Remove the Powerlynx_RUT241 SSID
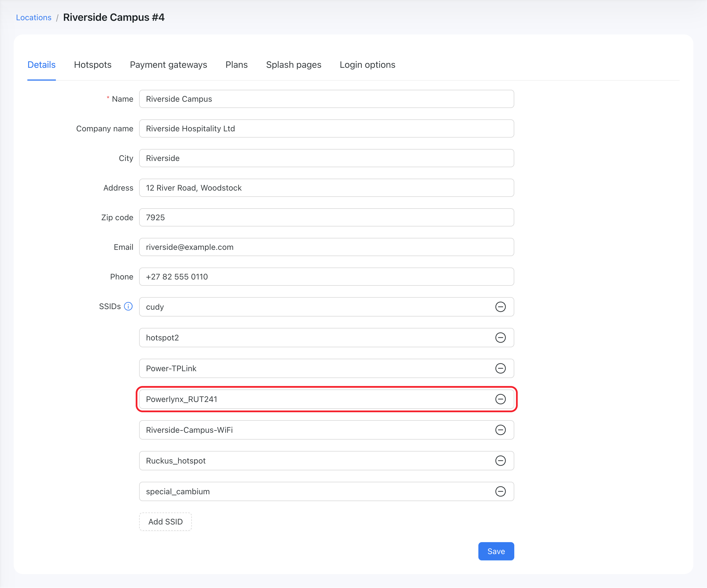Viewport: 707px width, 588px height. click(500, 399)
